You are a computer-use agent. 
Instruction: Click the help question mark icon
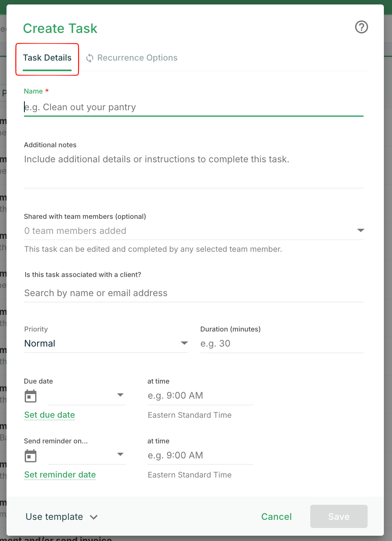(361, 27)
